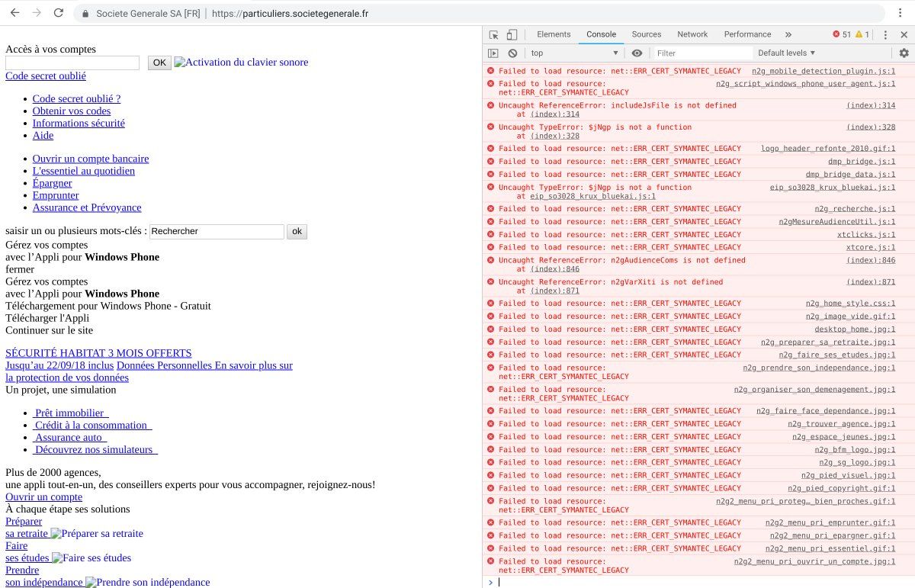Open console settings gear
The height and width of the screenshot is (588, 915).
904,53
